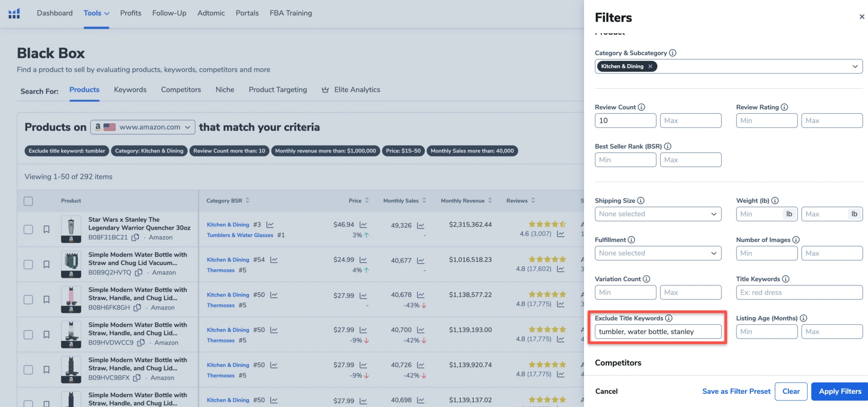Open the Tools dropdown menu
The width and height of the screenshot is (868, 407).
(x=96, y=13)
